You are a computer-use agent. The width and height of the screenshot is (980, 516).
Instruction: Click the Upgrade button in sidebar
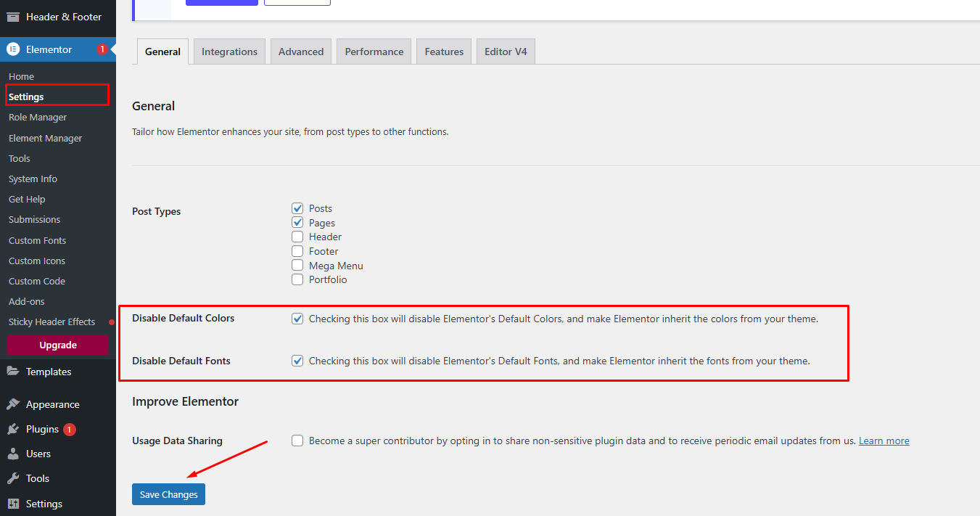tap(58, 345)
